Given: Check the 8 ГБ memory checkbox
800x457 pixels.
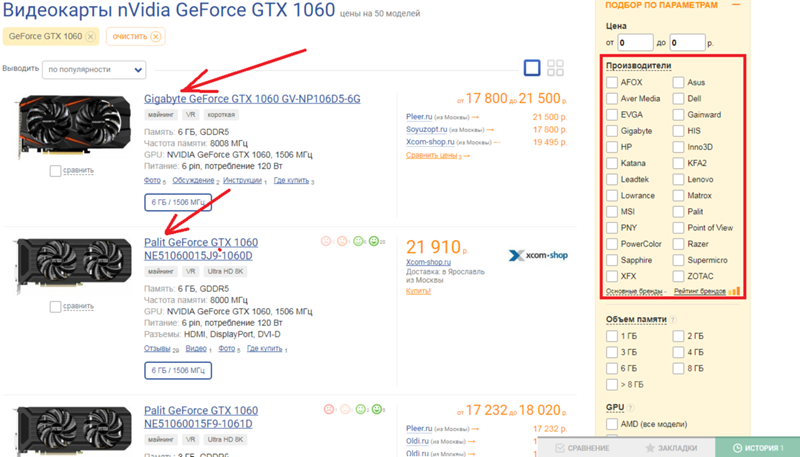Looking at the screenshot, I should point(678,368).
